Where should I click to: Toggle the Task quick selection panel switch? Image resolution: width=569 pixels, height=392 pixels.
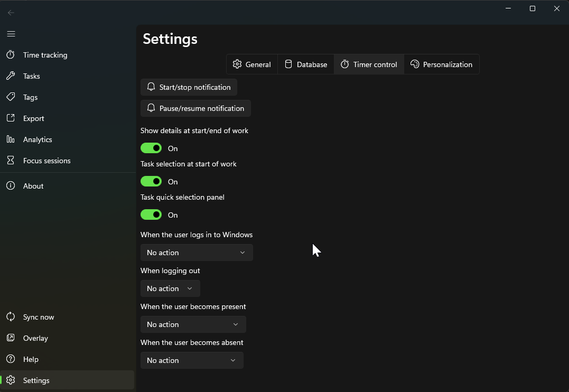[x=151, y=215]
